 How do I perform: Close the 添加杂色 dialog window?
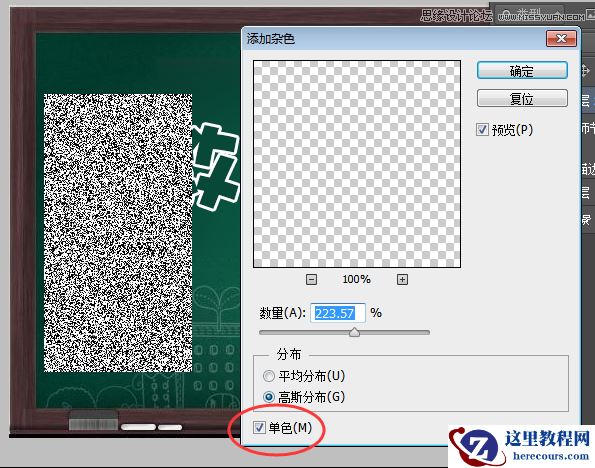(561, 38)
